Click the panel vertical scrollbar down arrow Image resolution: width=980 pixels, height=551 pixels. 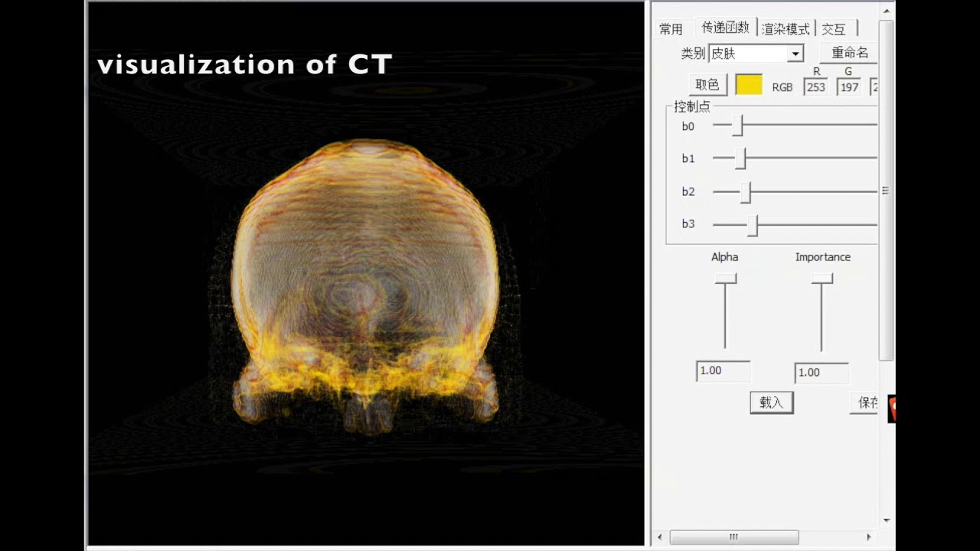coord(887,520)
